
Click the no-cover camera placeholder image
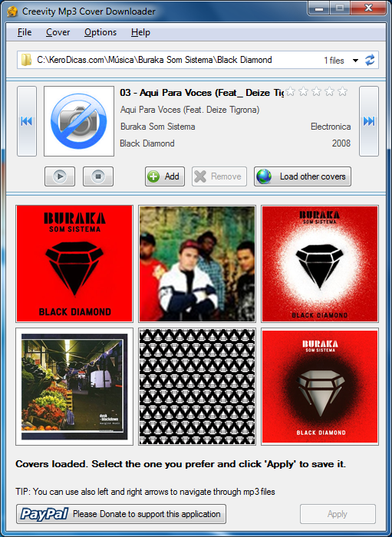pyautogui.click(x=79, y=121)
